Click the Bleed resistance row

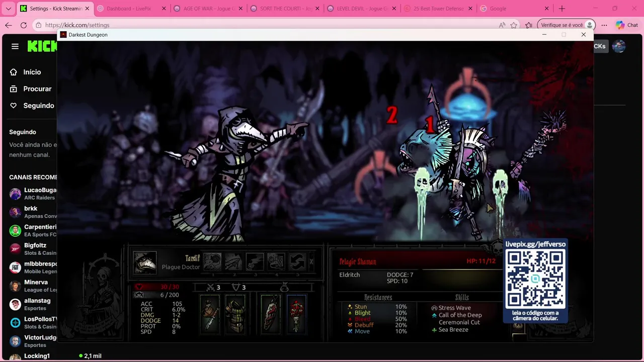point(377,319)
